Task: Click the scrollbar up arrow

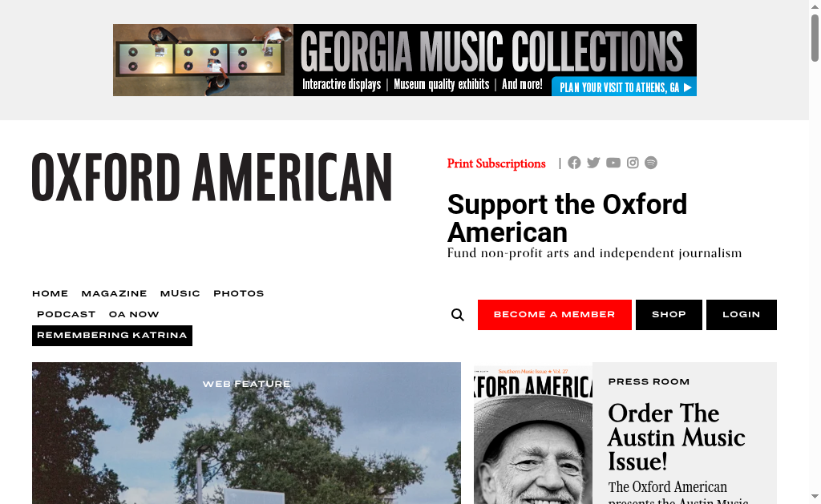Action: point(815,6)
